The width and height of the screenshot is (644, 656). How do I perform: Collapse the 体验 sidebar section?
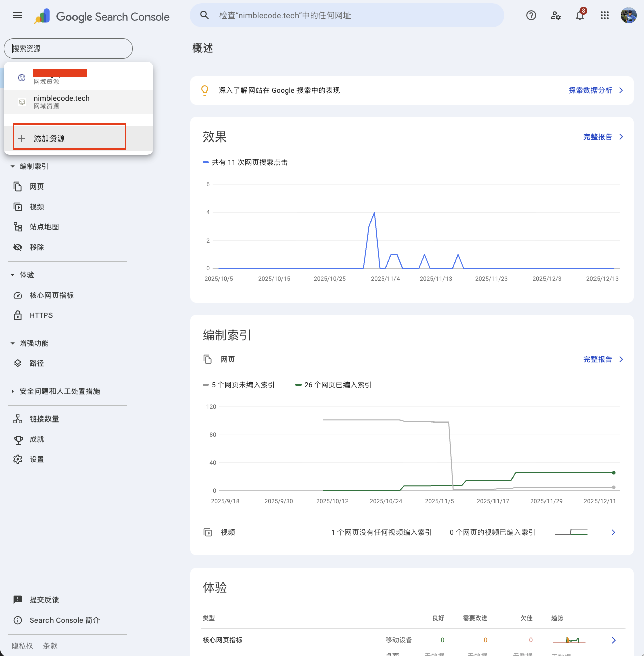13,275
